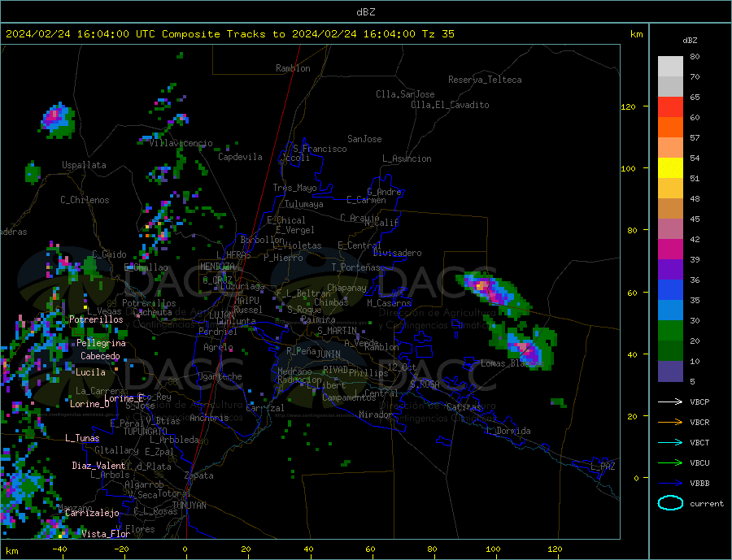Click the 'Cabecedo' station label
This screenshot has width=732, height=560.
[100, 356]
